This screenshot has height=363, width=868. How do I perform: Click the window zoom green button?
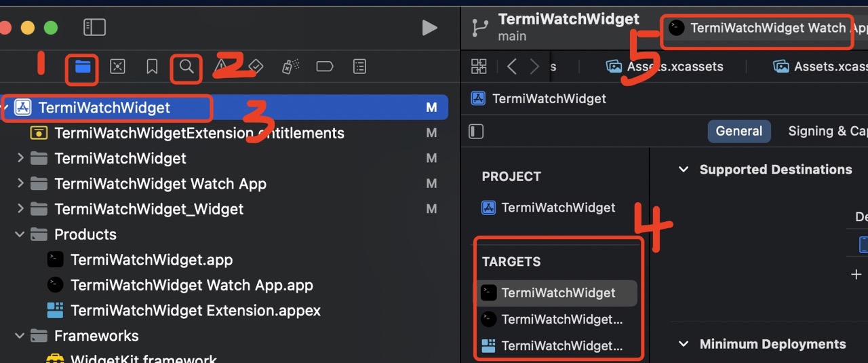click(x=51, y=28)
